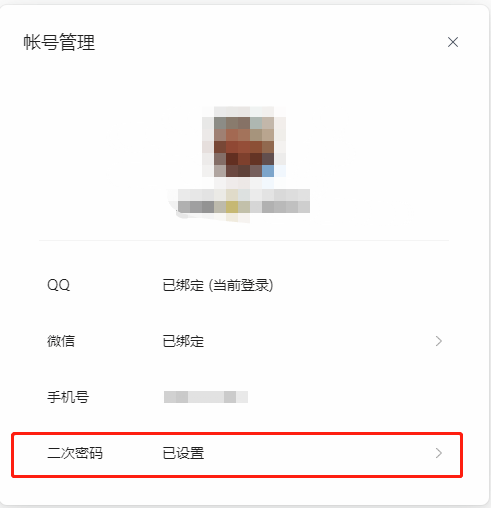Click the pixelated profile avatar image
The height and width of the screenshot is (508, 491).
[244, 142]
